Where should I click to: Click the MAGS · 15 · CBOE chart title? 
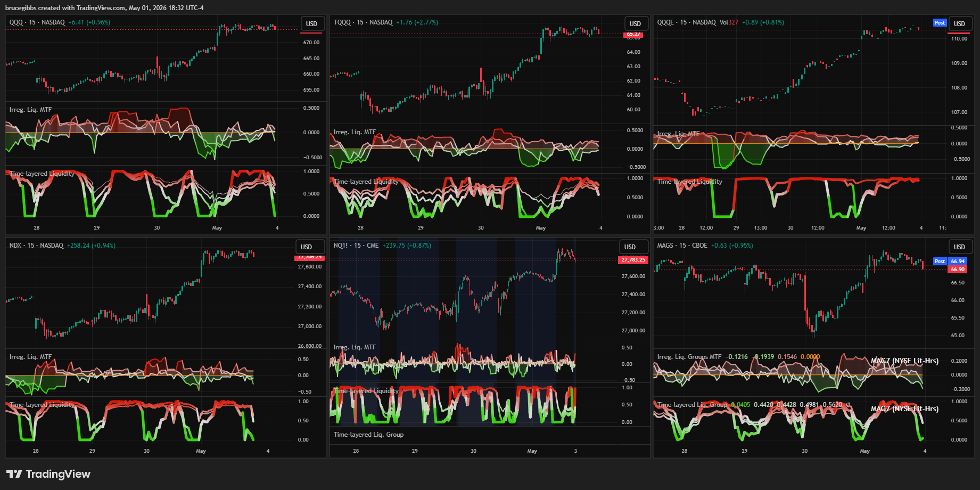[x=682, y=246]
